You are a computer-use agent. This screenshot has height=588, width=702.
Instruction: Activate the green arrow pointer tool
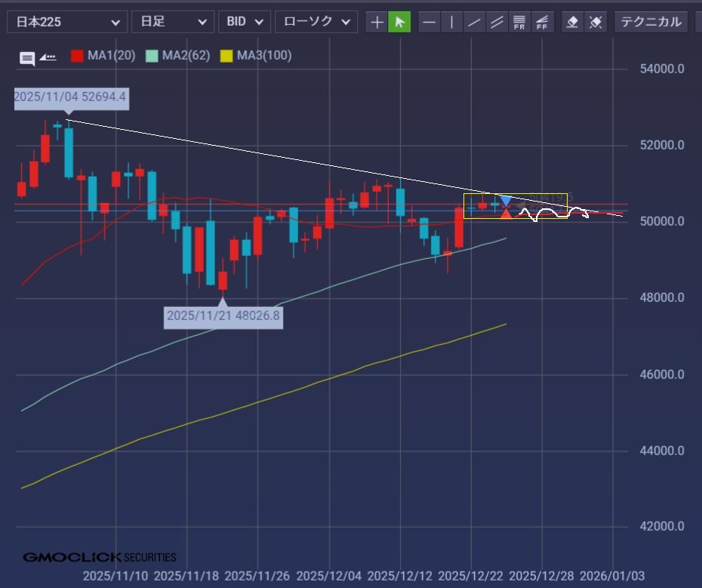coord(399,22)
